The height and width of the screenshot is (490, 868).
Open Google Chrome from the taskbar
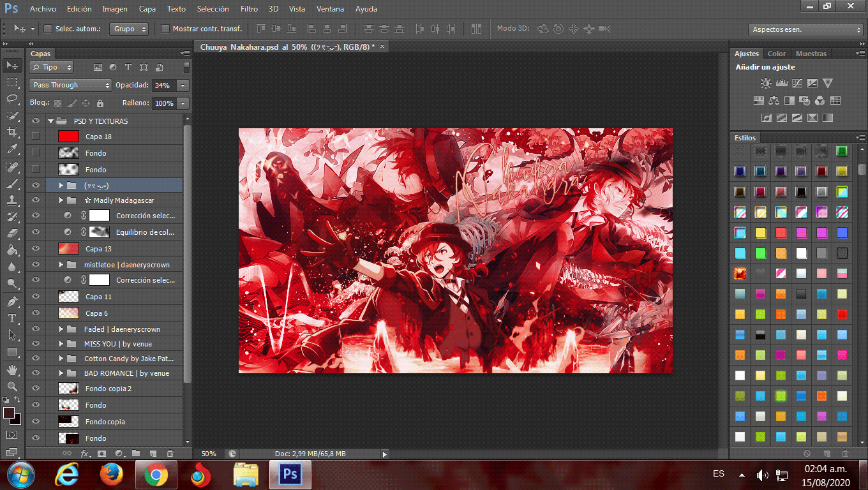click(x=155, y=475)
